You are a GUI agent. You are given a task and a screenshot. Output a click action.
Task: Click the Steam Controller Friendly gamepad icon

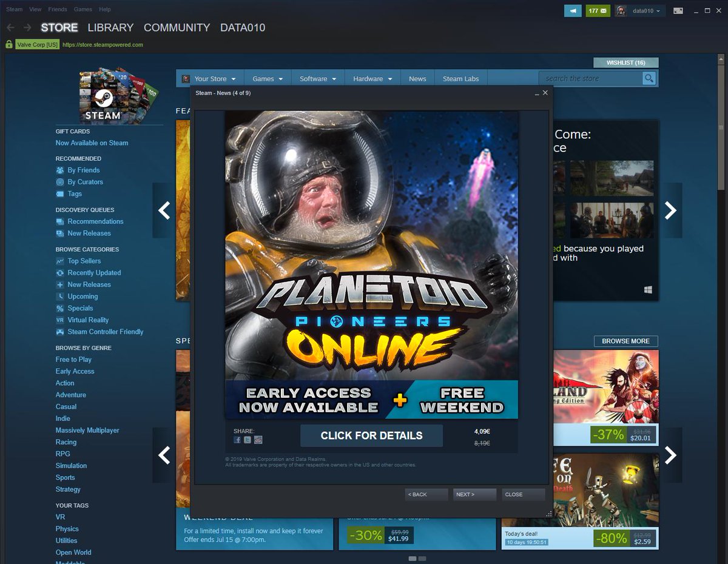click(x=60, y=332)
